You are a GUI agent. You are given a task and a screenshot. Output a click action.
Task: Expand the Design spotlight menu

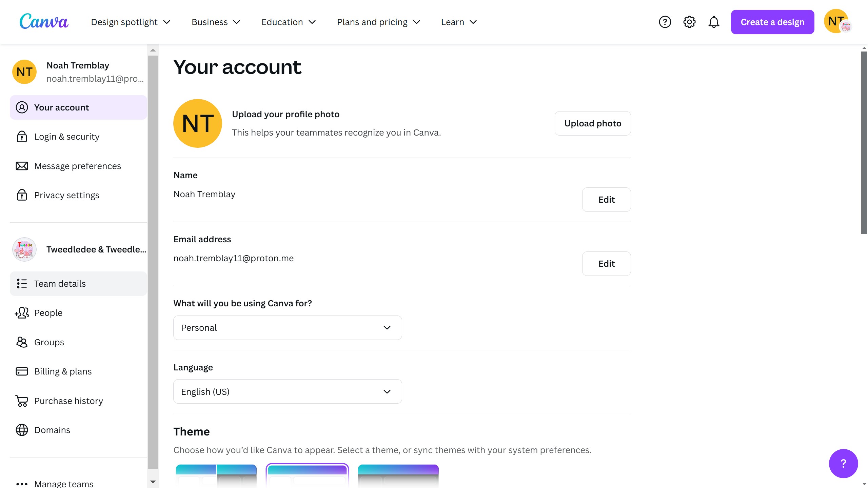tap(131, 22)
